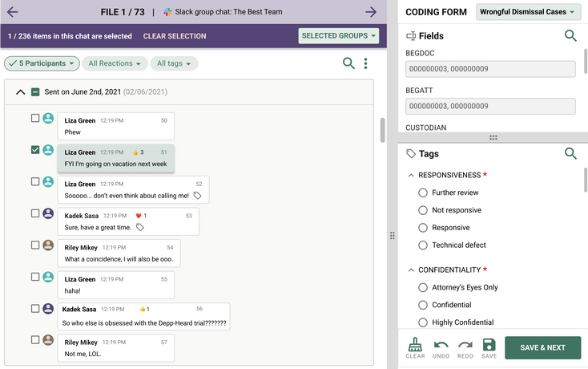Viewport: 588px width, 369px height.
Task: Click the "Sooooo... don't even think" message text
Action: coord(127,196)
